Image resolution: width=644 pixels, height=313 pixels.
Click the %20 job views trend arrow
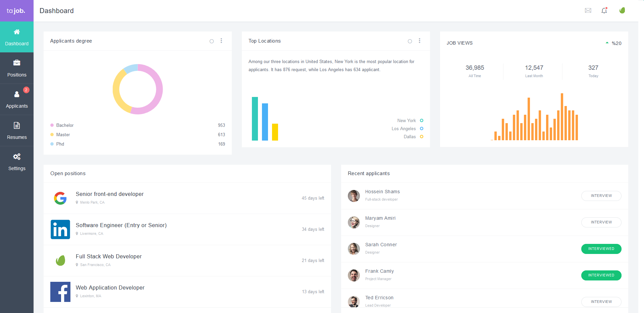tap(607, 43)
